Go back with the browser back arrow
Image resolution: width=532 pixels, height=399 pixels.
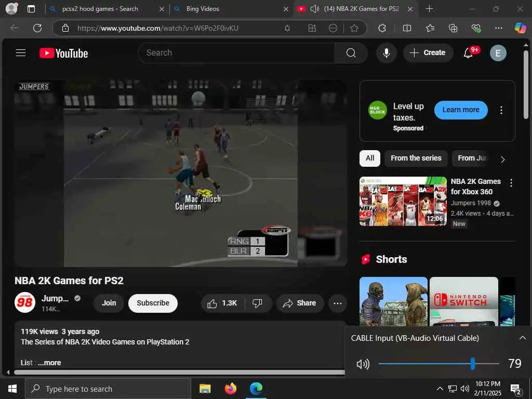click(x=15, y=28)
